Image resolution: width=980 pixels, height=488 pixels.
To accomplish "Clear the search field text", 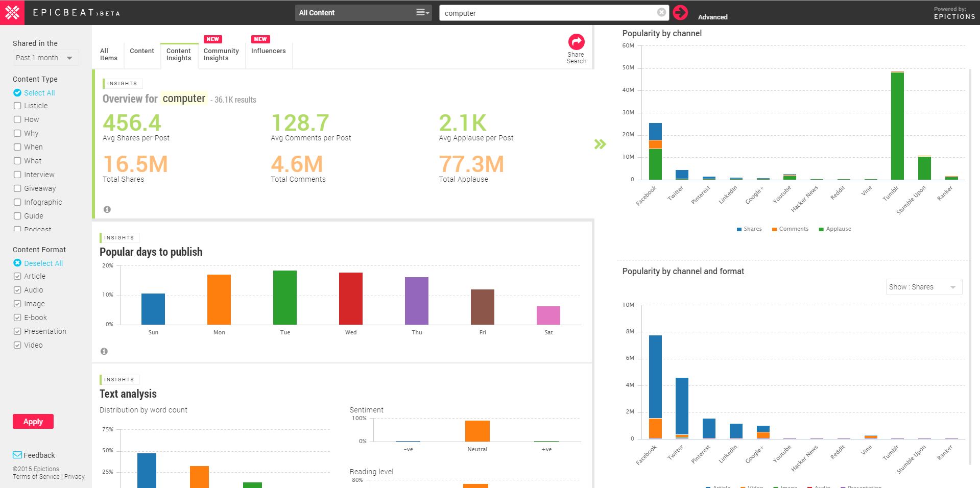I will coord(661,13).
